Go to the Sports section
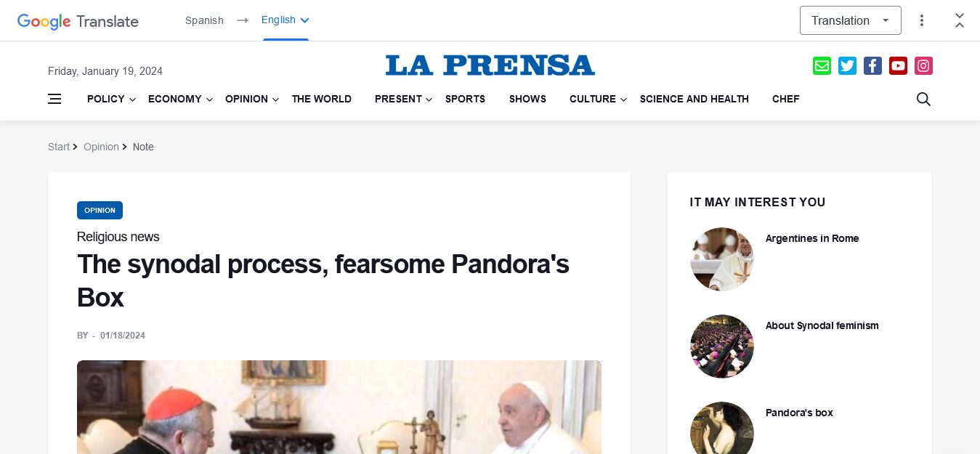The width and height of the screenshot is (980, 454). coord(465,99)
